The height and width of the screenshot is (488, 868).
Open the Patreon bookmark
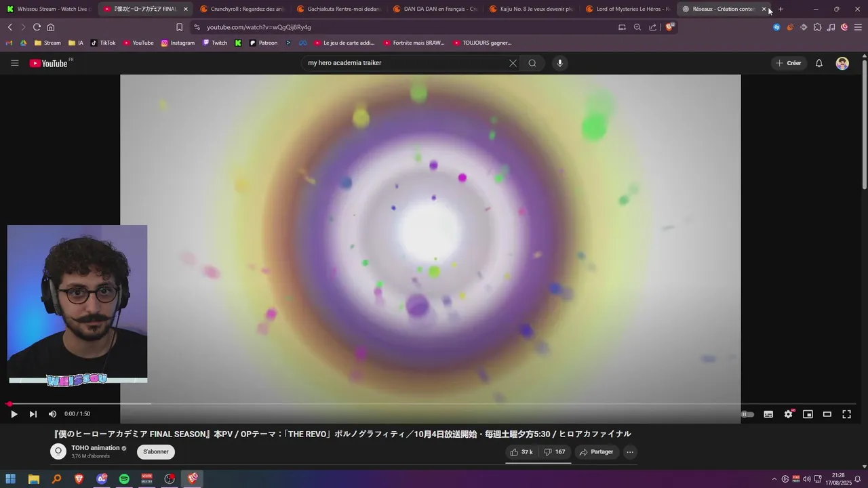(x=263, y=43)
